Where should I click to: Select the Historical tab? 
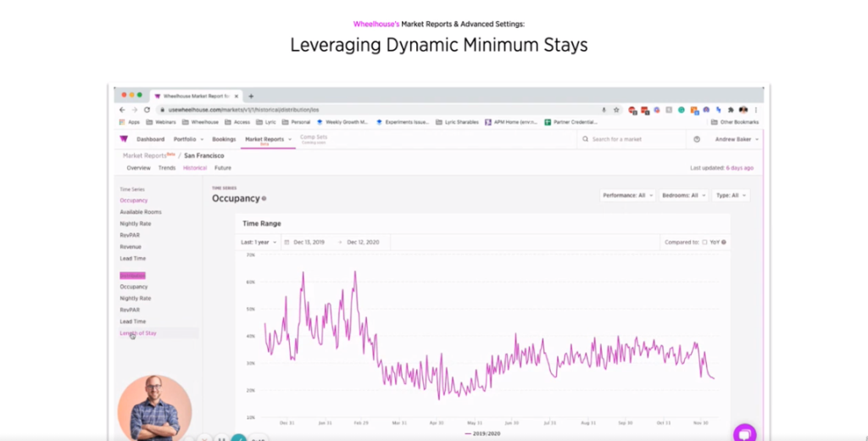click(x=195, y=168)
